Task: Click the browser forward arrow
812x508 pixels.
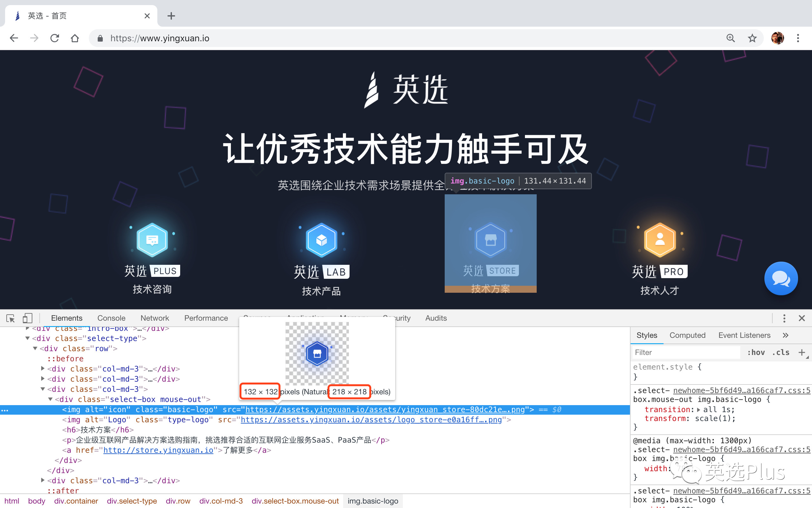Action: coord(34,38)
